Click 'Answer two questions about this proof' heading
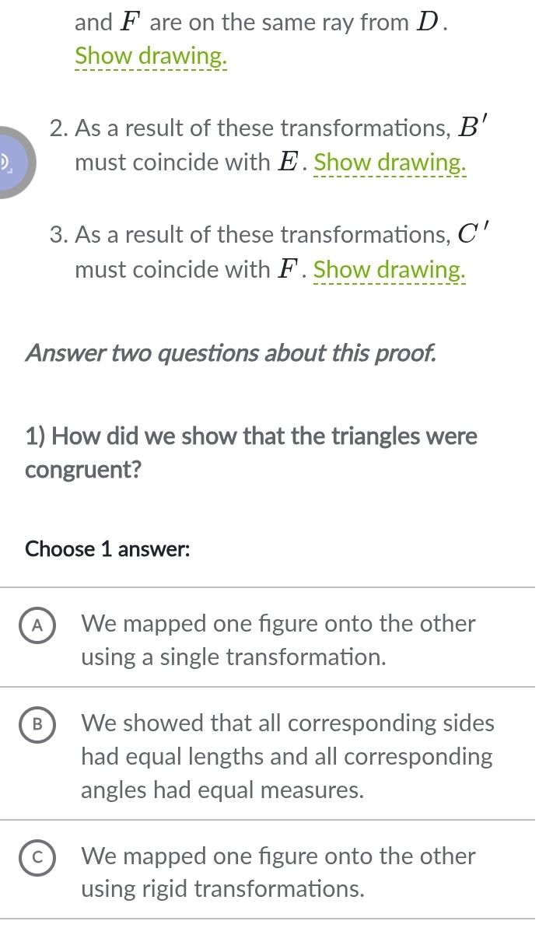The width and height of the screenshot is (560, 942). point(231,354)
